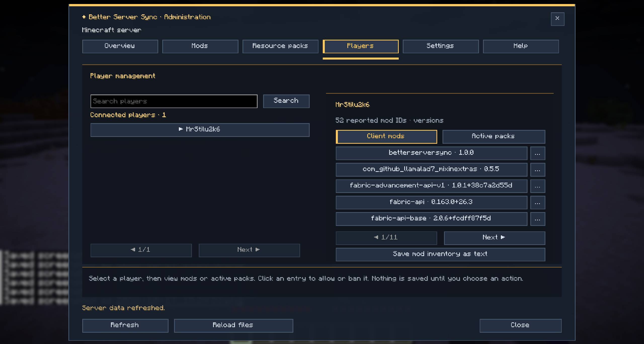Open options menu for fabric-api 0.163.0+26.3
Screen dimensions: 644x344
[538, 203]
